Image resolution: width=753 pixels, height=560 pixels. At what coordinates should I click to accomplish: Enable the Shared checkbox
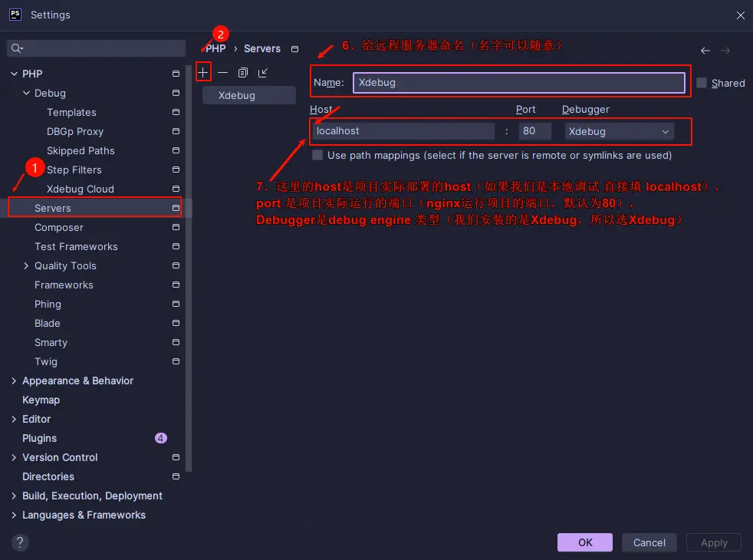702,83
